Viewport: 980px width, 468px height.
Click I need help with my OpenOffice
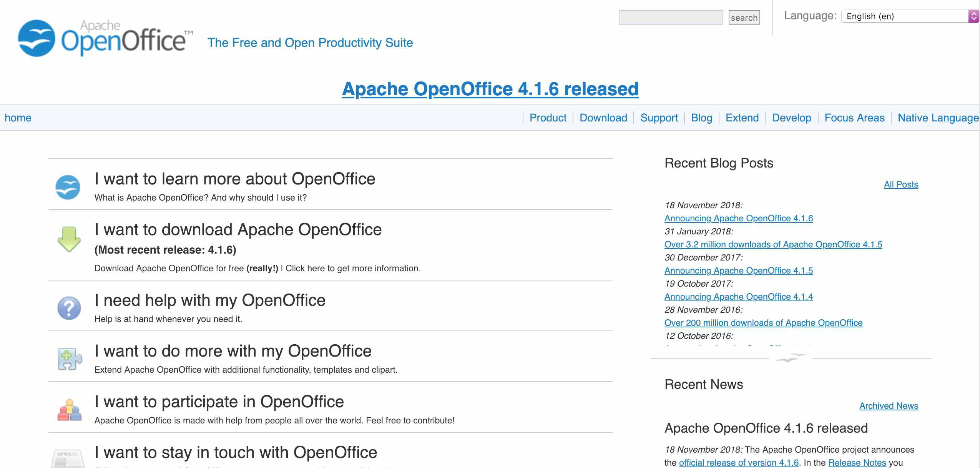click(210, 300)
